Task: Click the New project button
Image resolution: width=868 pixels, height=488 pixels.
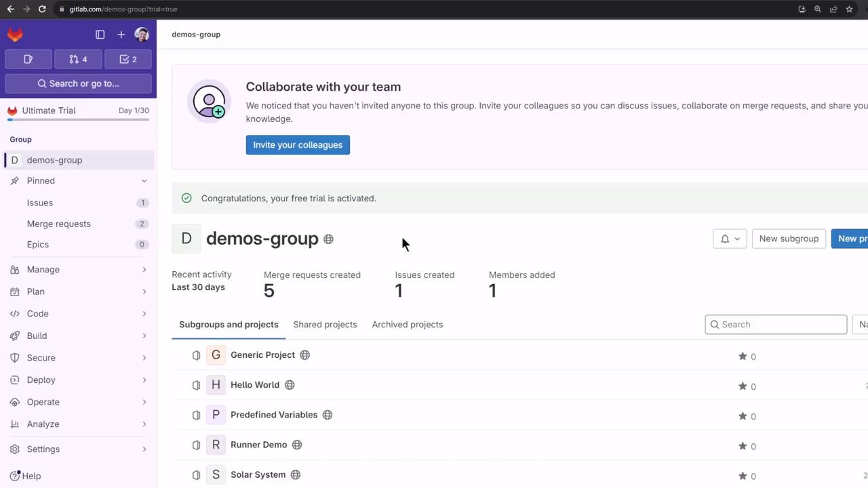Action: coord(850,239)
